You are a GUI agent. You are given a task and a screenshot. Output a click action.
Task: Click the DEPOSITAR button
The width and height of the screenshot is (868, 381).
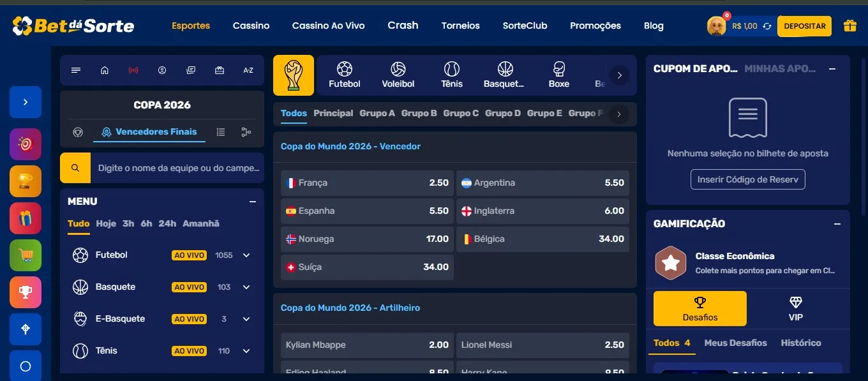(x=804, y=26)
